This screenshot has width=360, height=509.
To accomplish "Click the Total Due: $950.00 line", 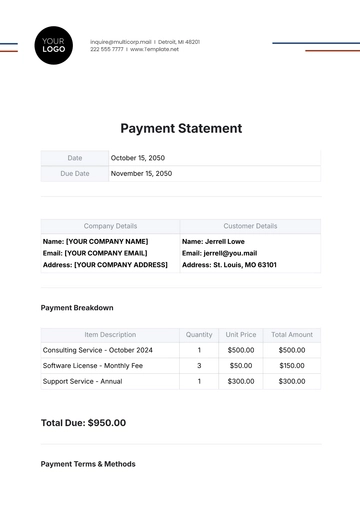I will [83, 423].
